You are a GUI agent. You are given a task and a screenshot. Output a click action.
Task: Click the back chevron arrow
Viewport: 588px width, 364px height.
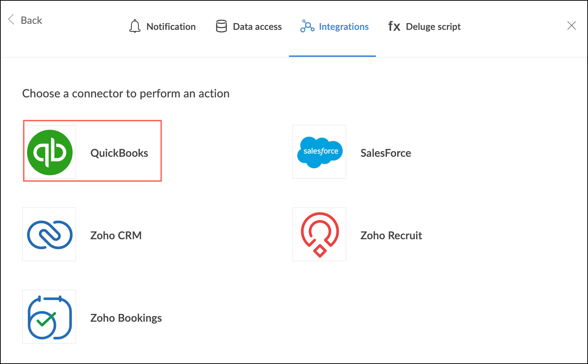click(x=11, y=20)
